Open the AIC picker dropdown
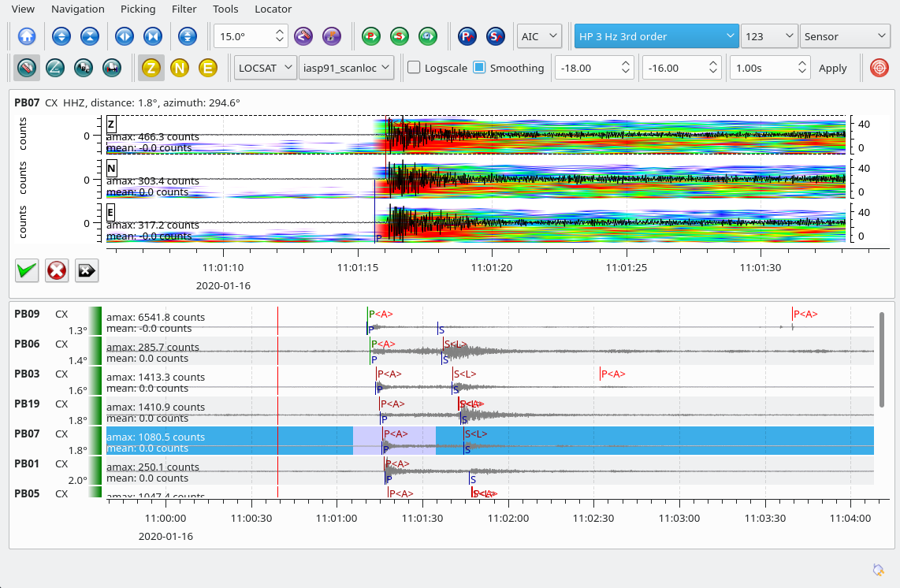900x588 pixels. pos(539,36)
